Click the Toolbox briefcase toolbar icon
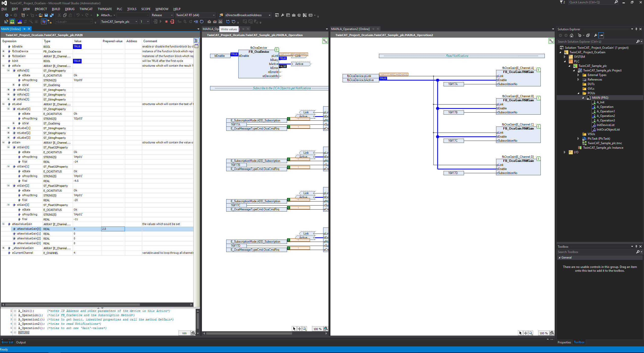 pyautogui.click(x=294, y=15)
